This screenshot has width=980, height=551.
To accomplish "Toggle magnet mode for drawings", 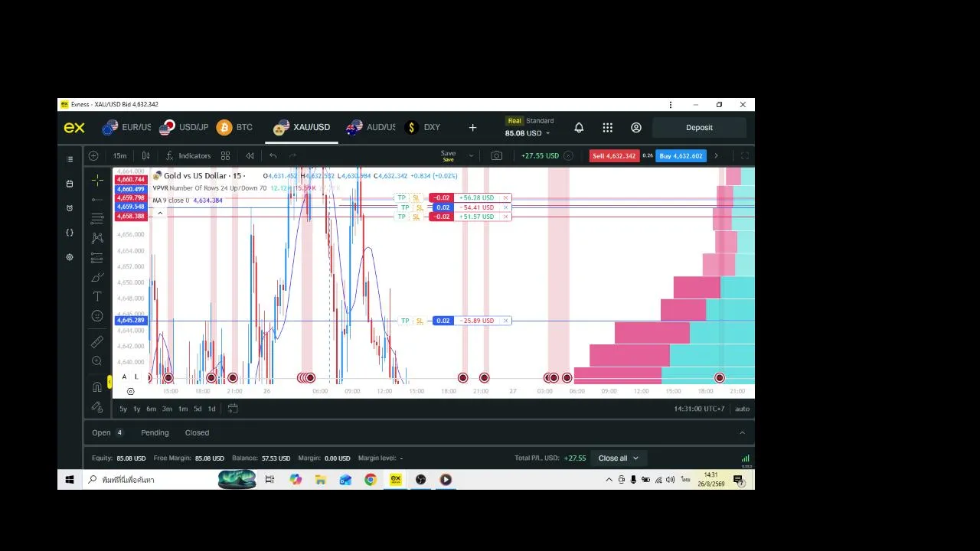I will point(97,386).
